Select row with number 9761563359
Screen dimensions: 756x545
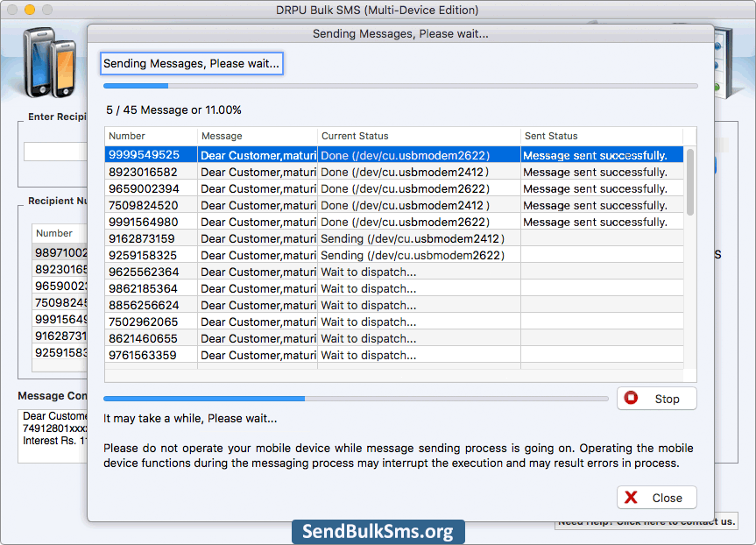tap(394, 355)
